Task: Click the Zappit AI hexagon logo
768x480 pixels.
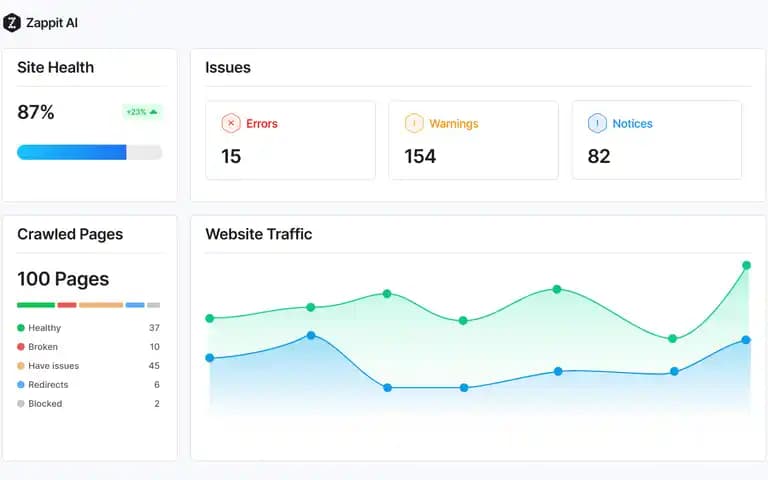Action: [x=12, y=23]
